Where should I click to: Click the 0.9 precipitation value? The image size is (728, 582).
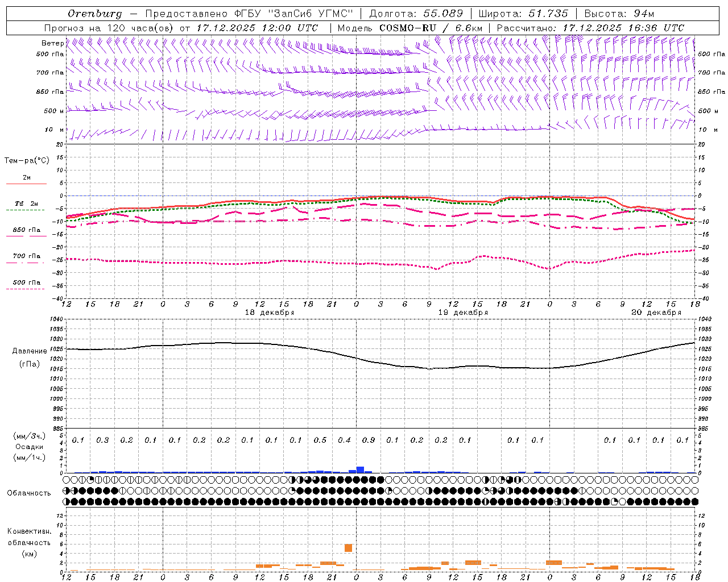coord(369,440)
